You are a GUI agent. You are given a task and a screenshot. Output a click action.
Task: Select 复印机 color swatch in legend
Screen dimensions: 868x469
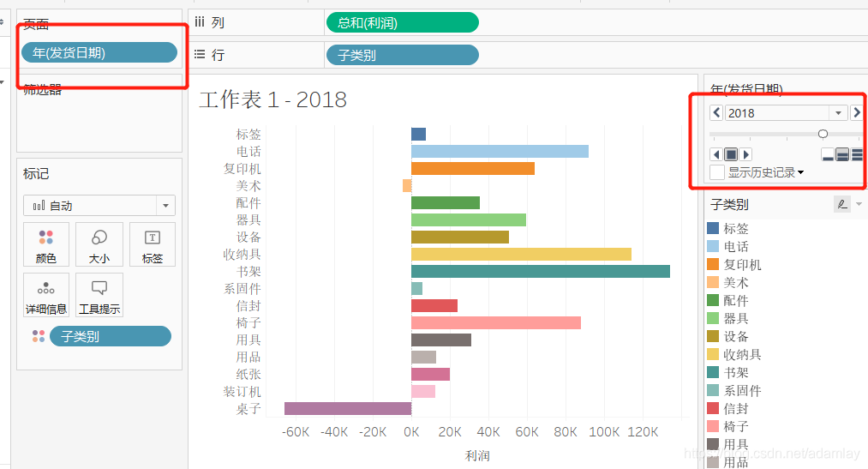pos(713,264)
